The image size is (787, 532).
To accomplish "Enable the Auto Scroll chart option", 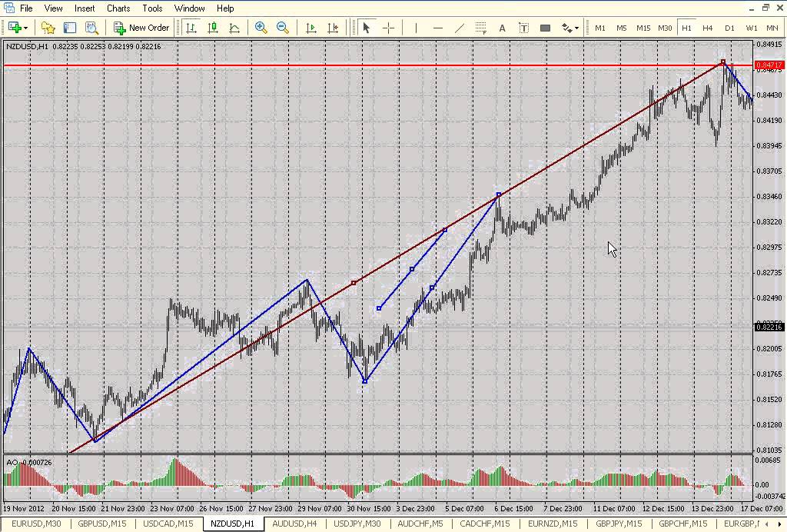I will pos(311,28).
